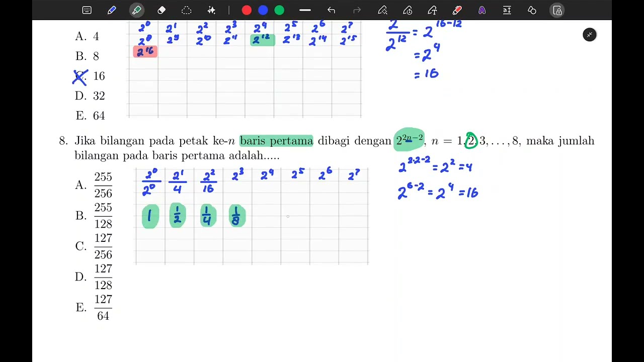Select the eraser tool
The image size is (644, 362).
point(162,10)
